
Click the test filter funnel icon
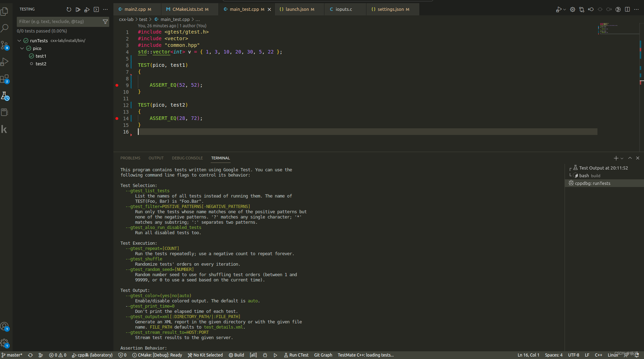click(x=105, y=22)
